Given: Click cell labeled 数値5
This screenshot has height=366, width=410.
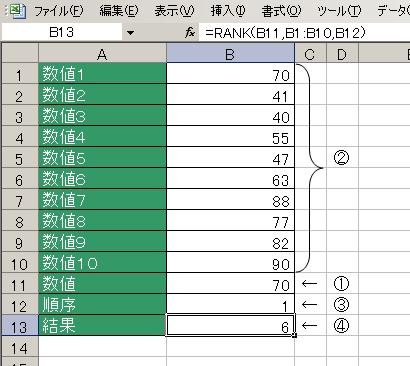Looking at the screenshot, I should pos(102,158).
